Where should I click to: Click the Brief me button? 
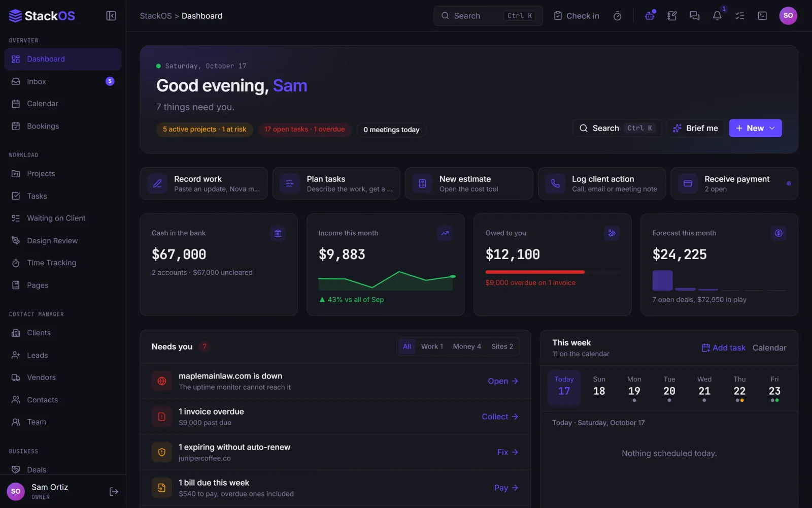click(x=695, y=128)
